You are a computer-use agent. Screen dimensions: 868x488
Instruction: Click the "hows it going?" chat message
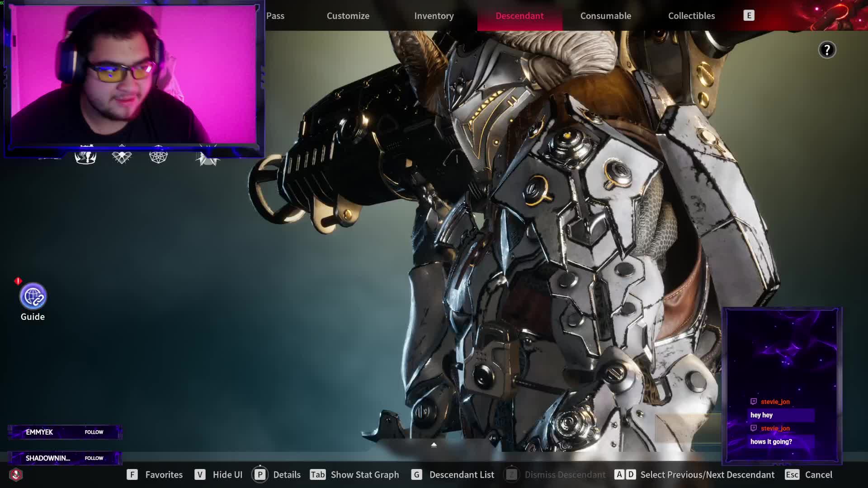781,442
